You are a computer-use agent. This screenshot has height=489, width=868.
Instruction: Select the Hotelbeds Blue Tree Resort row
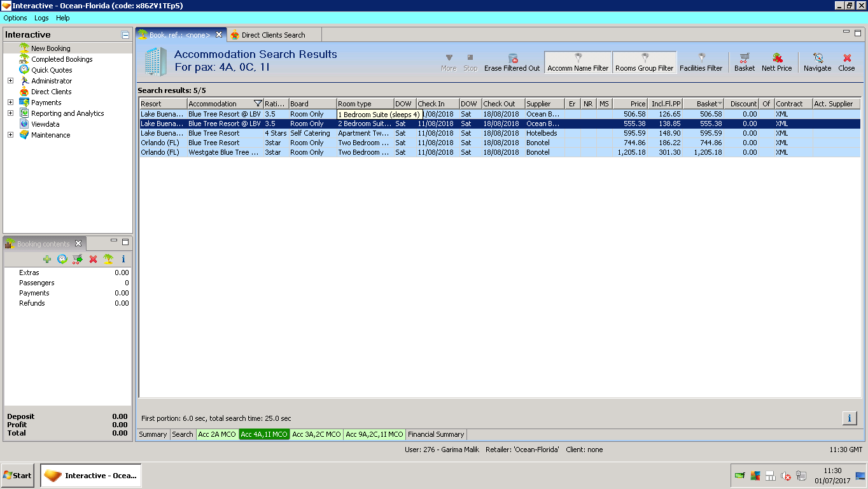(x=500, y=133)
